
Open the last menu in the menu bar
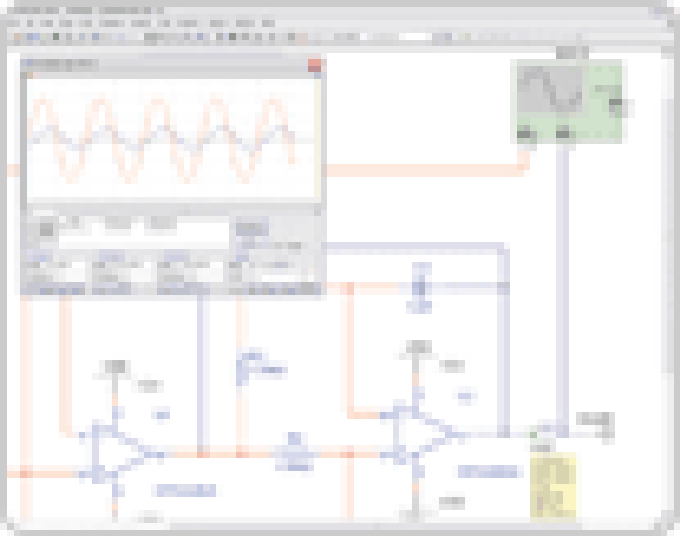point(269,22)
